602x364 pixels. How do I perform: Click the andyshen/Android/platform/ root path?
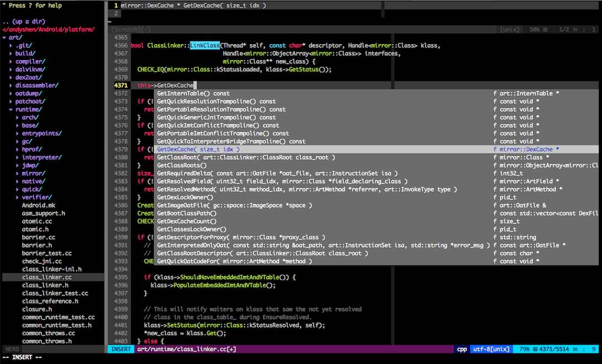click(x=49, y=30)
